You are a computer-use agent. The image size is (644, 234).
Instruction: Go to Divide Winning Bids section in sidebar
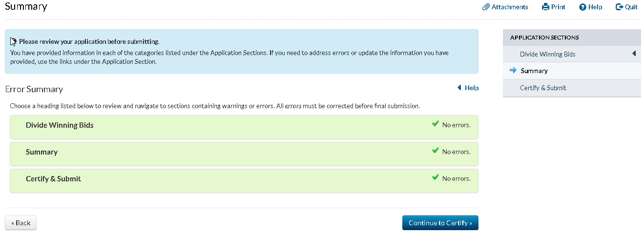point(547,54)
